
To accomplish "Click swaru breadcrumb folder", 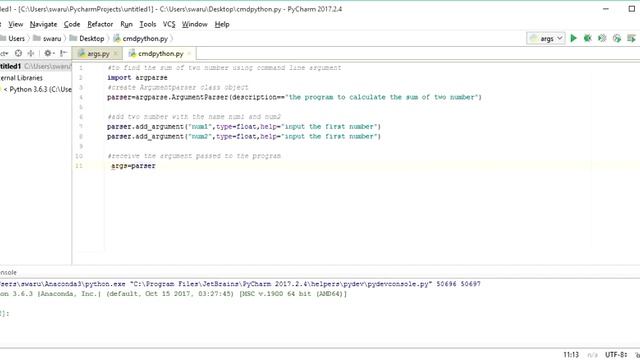I will (47, 38).
